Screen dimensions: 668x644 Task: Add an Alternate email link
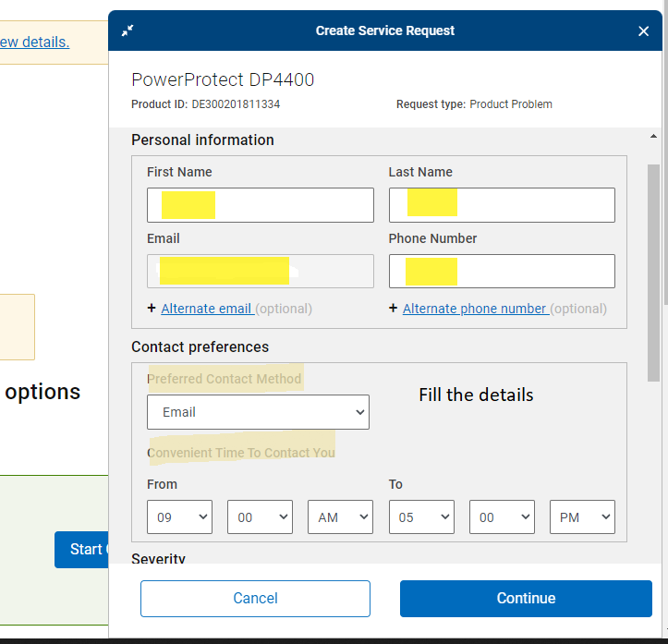click(208, 309)
